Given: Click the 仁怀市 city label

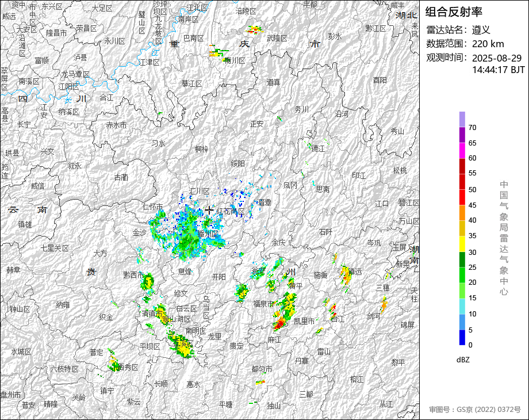Looking at the screenshot, I should pos(153,207).
